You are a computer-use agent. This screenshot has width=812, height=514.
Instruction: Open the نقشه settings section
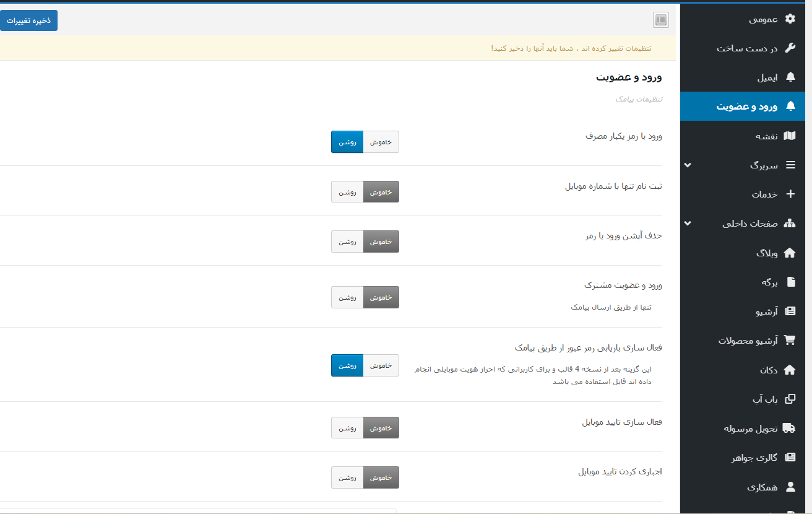[x=743, y=136]
